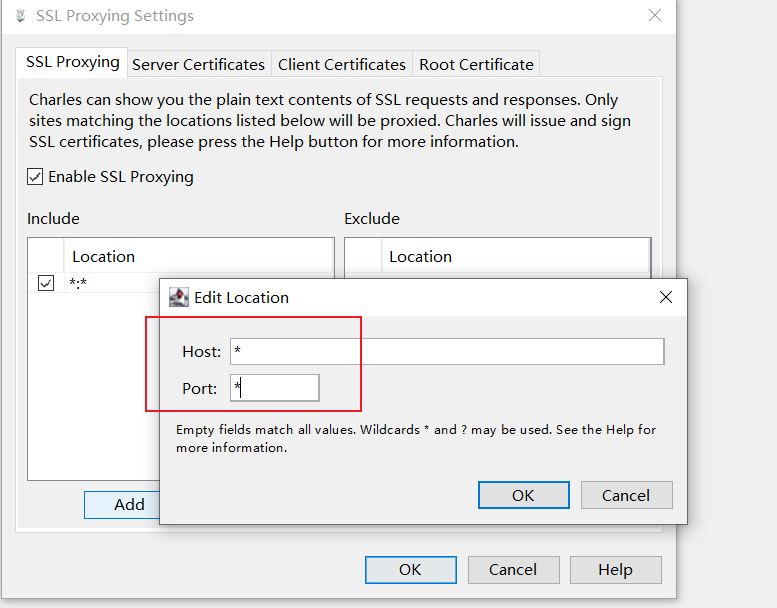Uncheck the *:* include location checkbox
Image resolution: width=777 pixels, height=608 pixels.
coord(46,283)
